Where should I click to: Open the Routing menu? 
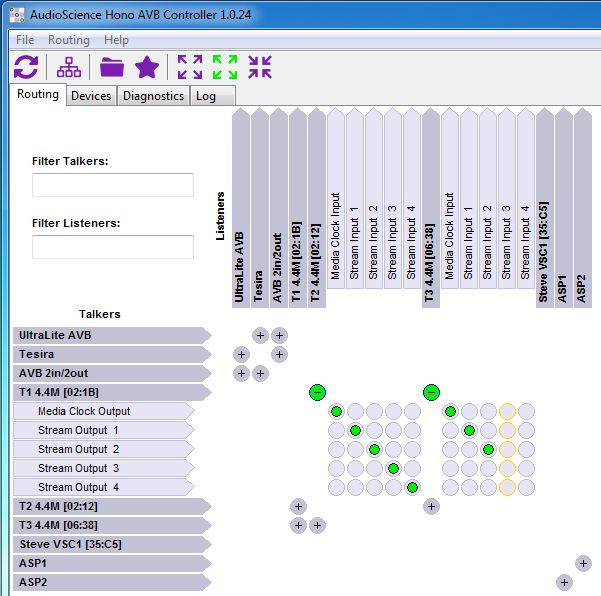[x=68, y=40]
